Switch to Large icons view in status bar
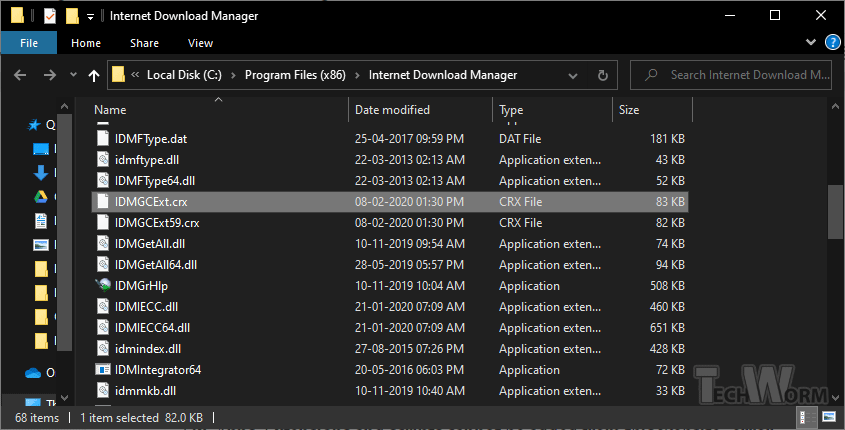This screenshot has width=845, height=430. coord(828,417)
